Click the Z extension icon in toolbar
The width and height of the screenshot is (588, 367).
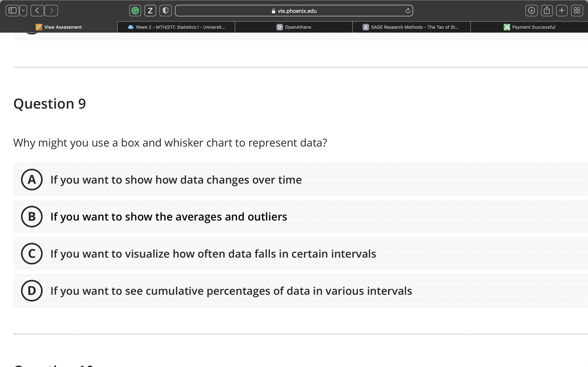coord(150,11)
